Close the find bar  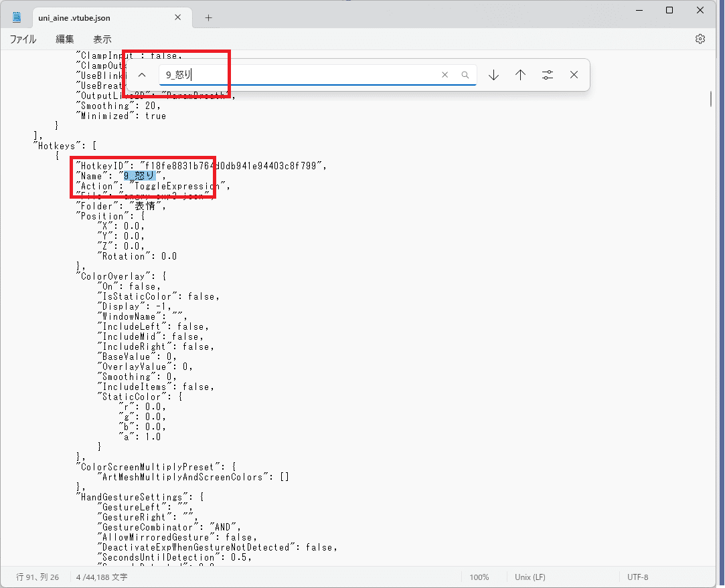click(574, 75)
